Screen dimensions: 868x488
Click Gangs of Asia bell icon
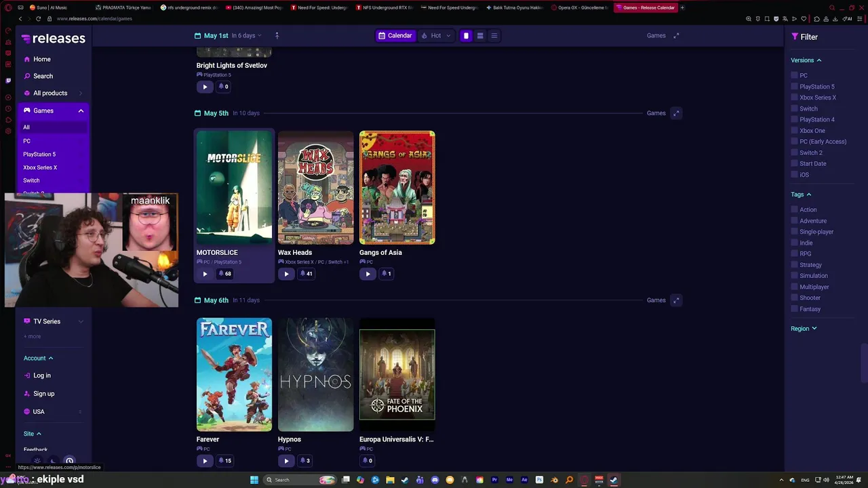pos(386,274)
